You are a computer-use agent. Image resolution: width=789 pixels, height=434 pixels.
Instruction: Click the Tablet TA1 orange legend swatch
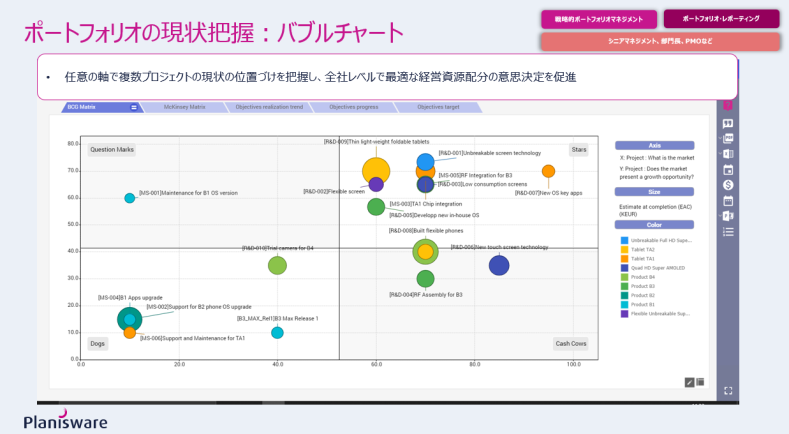click(x=624, y=259)
